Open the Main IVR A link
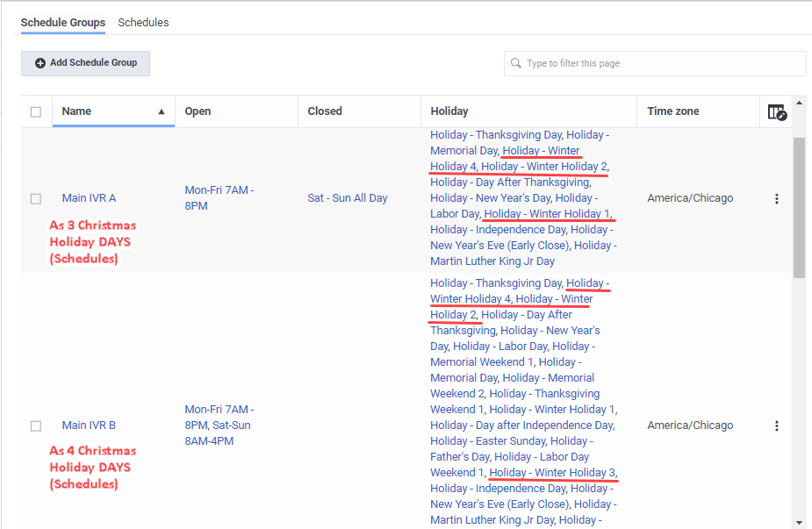Image resolution: width=812 pixels, height=529 pixels. click(x=89, y=198)
